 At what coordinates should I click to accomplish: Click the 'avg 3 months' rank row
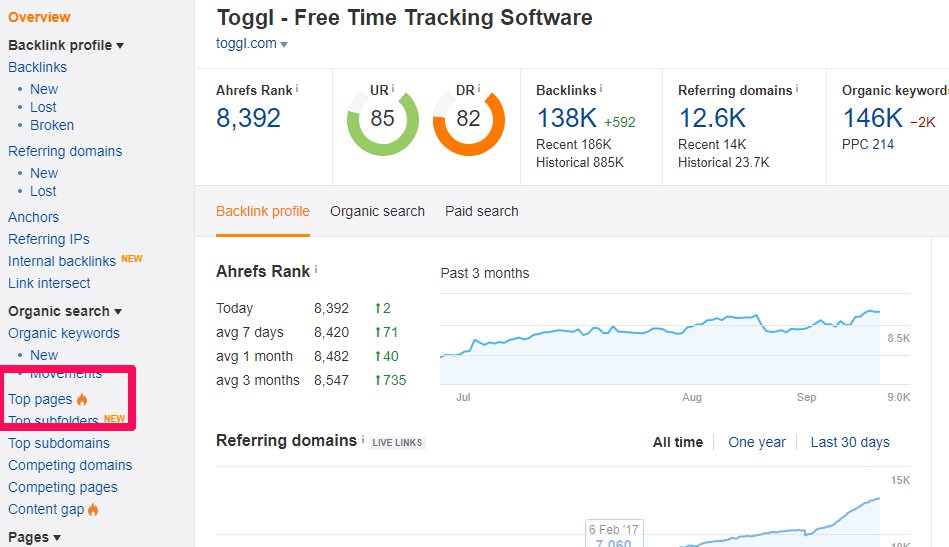click(310, 381)
